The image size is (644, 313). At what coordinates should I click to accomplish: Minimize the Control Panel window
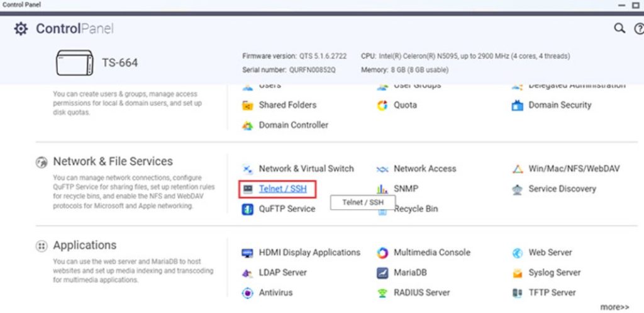pyautogui.click(x=623, y=5)
